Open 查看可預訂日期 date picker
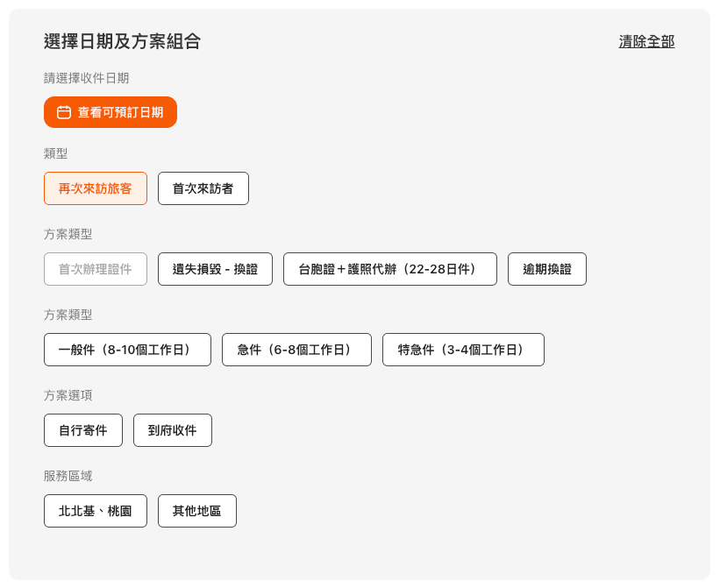 pyautogui.click(x=120, y=112)
